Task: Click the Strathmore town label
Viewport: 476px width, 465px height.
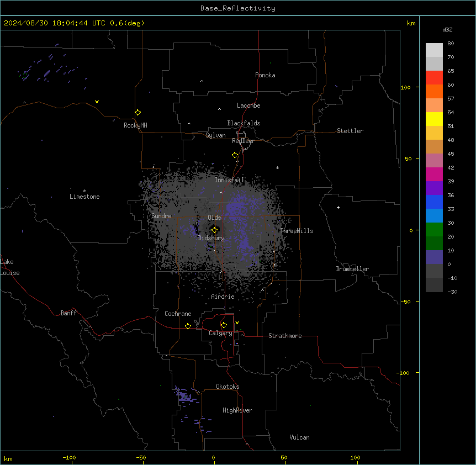Action: coord(285,336)
